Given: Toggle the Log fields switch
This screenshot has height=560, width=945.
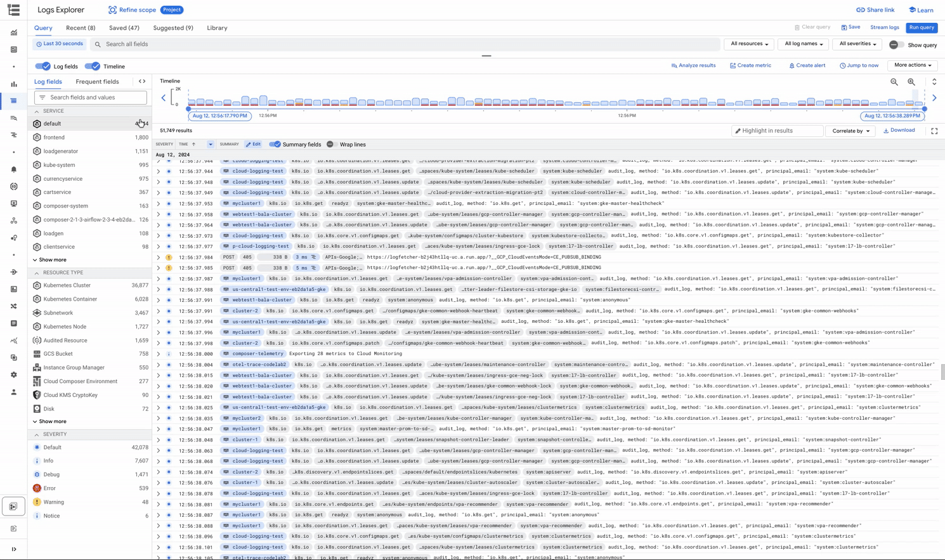Looking at the screenshot, I should [x=42, y=66].
